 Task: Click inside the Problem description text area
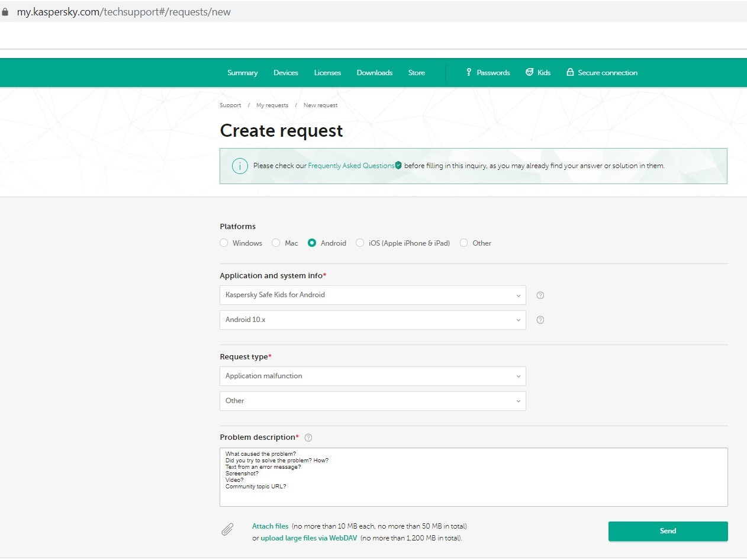tap(474, 477)
